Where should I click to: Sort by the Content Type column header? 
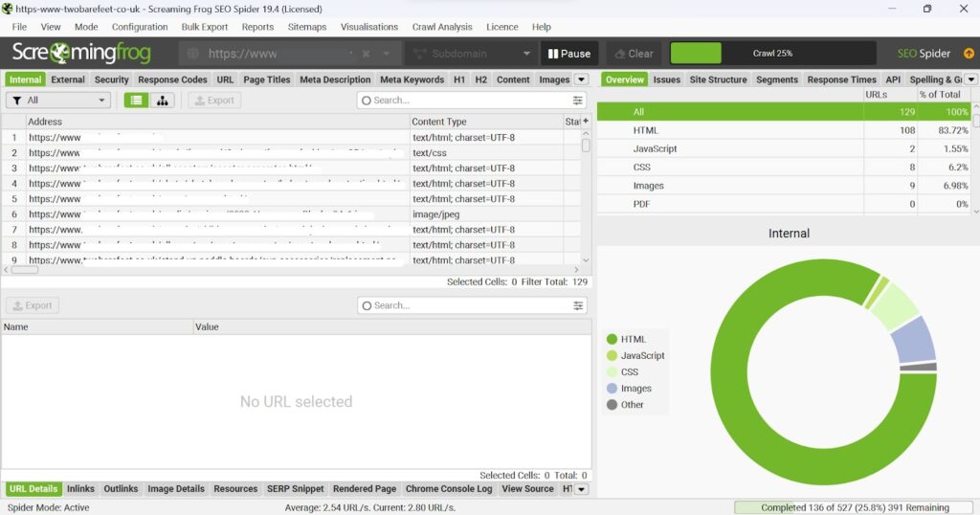[x=486, y=122]
